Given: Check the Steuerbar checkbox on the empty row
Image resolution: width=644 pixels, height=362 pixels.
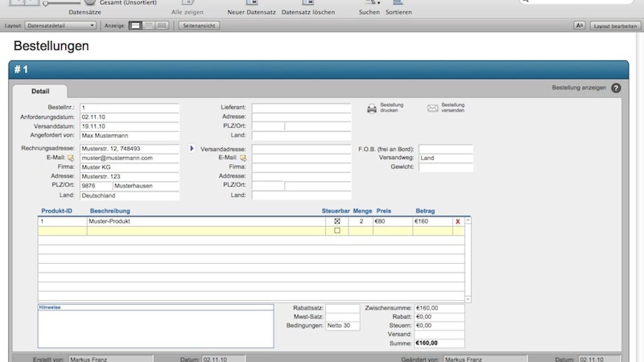Looking at the screenshot, I should pyautogui.click(x=337, y=230).
